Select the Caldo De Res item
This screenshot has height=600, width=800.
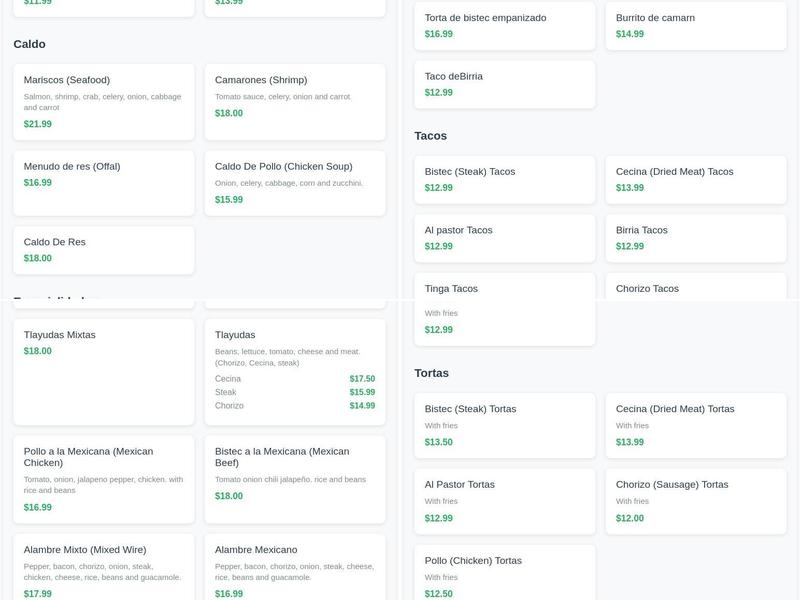point(103,250)
